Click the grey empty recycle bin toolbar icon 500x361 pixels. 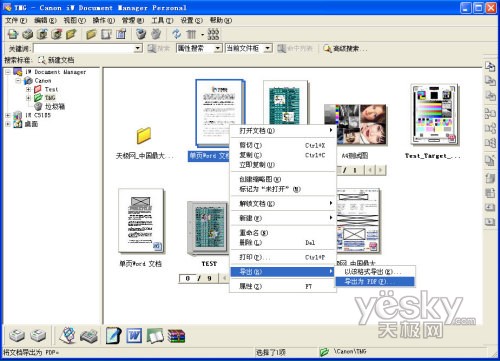156,34
